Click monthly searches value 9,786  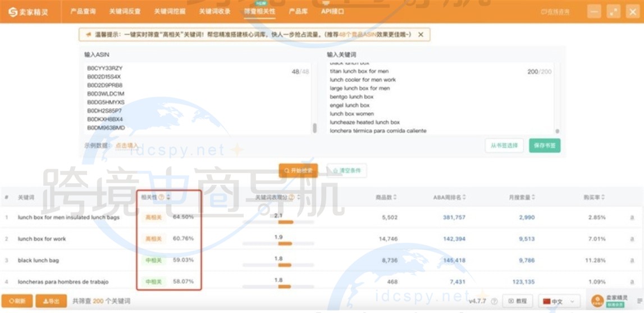tap(527, 260)
